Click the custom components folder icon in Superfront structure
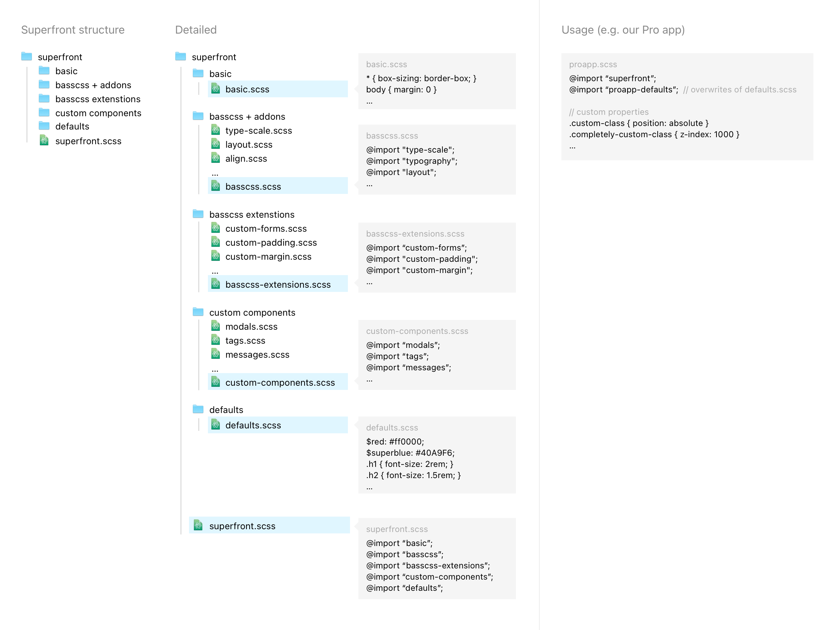 (x=44, y=113)
